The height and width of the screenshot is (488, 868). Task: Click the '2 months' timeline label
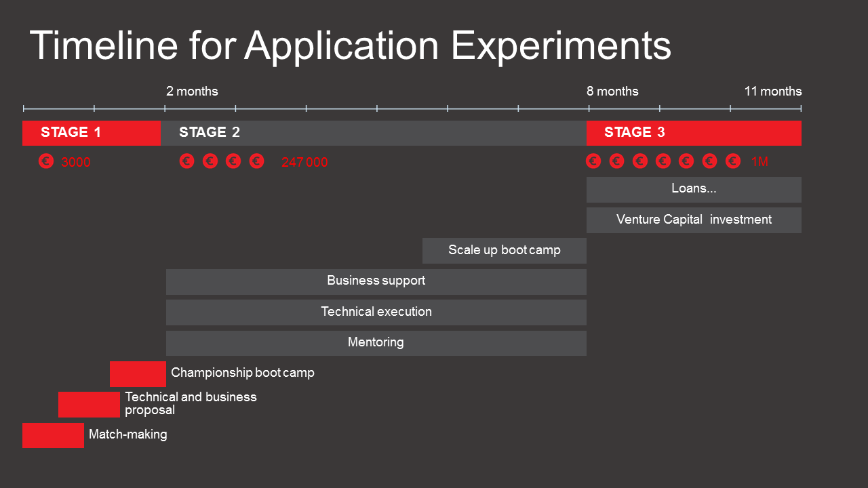click(193, 91)
